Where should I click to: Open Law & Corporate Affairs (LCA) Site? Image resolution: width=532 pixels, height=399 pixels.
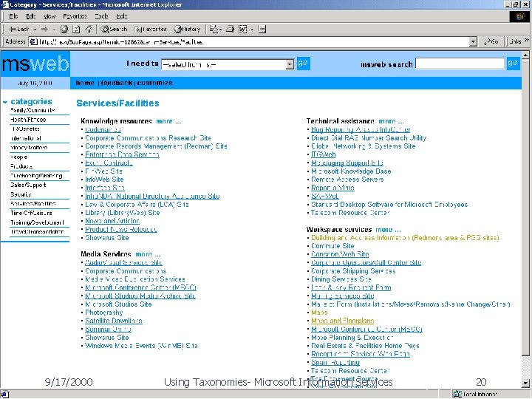pyautogui.click(x=137, y=205)
